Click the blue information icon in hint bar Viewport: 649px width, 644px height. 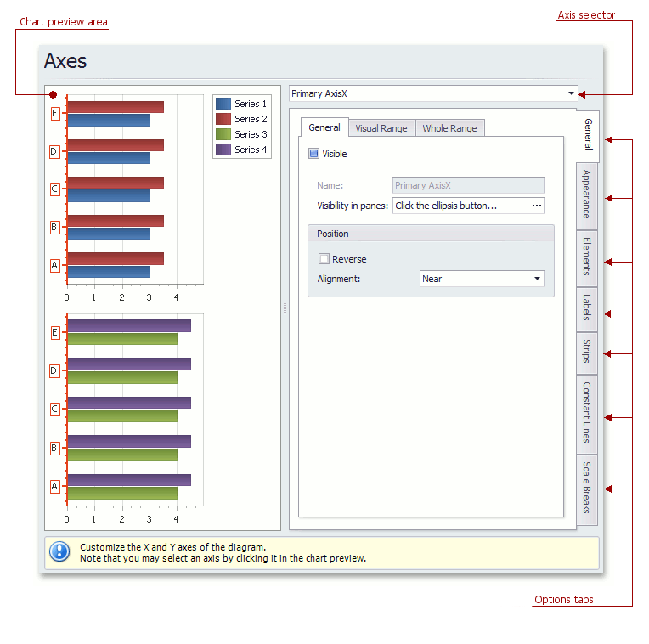point(59,551)
